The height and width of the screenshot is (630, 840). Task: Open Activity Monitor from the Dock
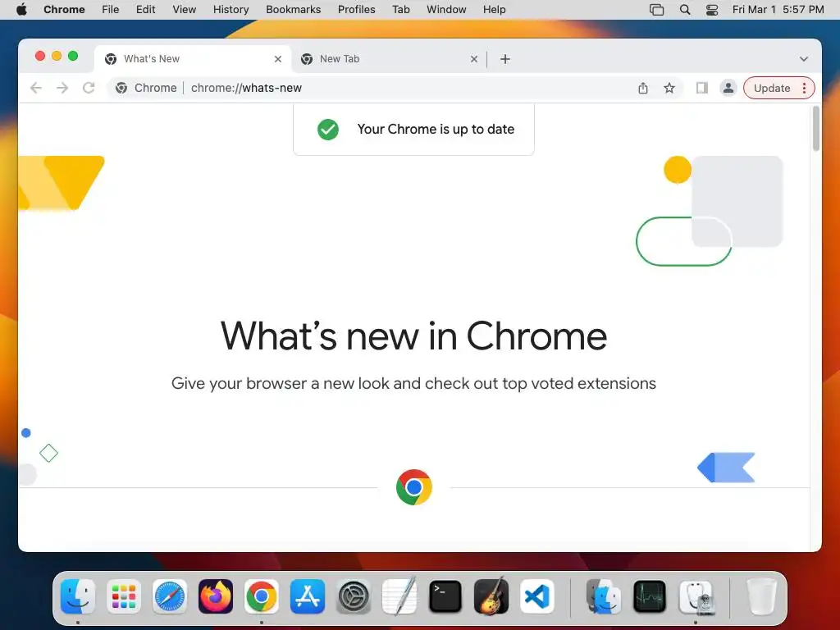point(650,596)
